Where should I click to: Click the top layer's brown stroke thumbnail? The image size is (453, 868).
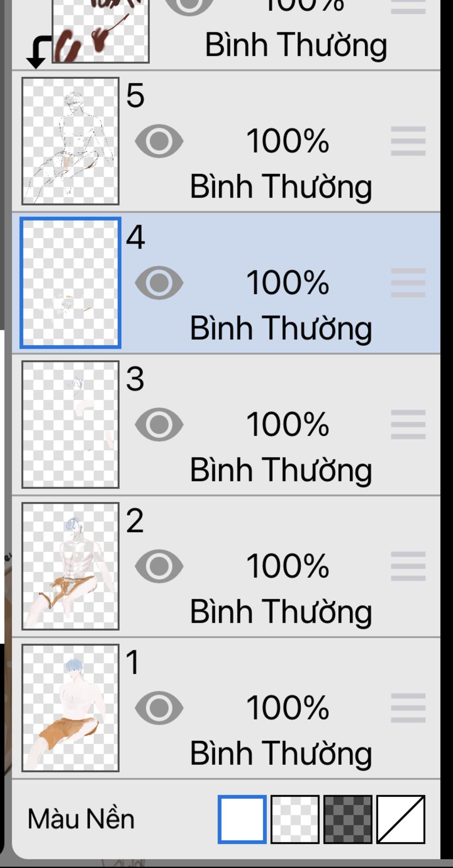pos(100,31)
